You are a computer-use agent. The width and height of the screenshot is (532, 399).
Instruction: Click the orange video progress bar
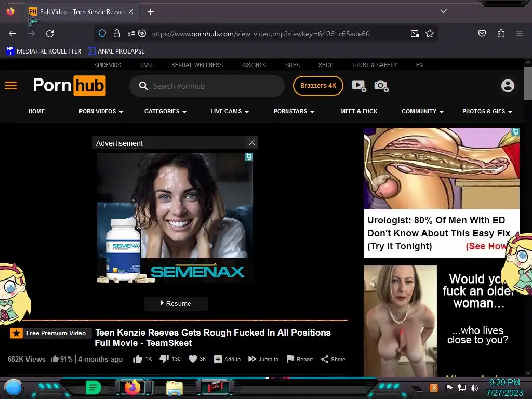pyautogui.click(x=185, y=320)
